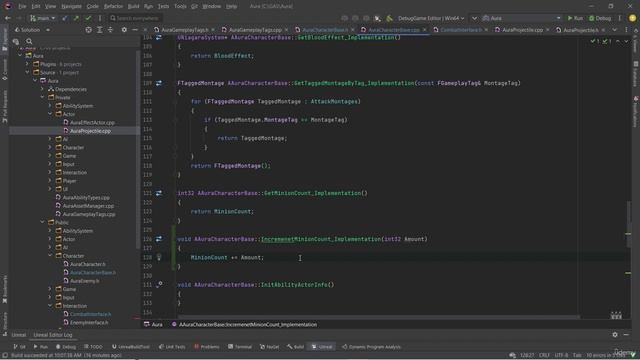
Task: Open the File menu
Action: pos(22,7)
